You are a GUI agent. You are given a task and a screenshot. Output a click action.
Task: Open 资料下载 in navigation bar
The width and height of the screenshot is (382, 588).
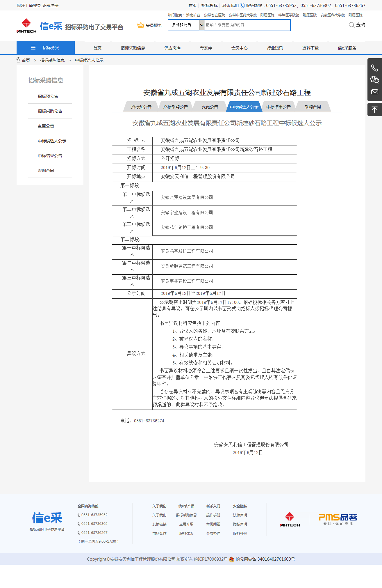[310, 48]
